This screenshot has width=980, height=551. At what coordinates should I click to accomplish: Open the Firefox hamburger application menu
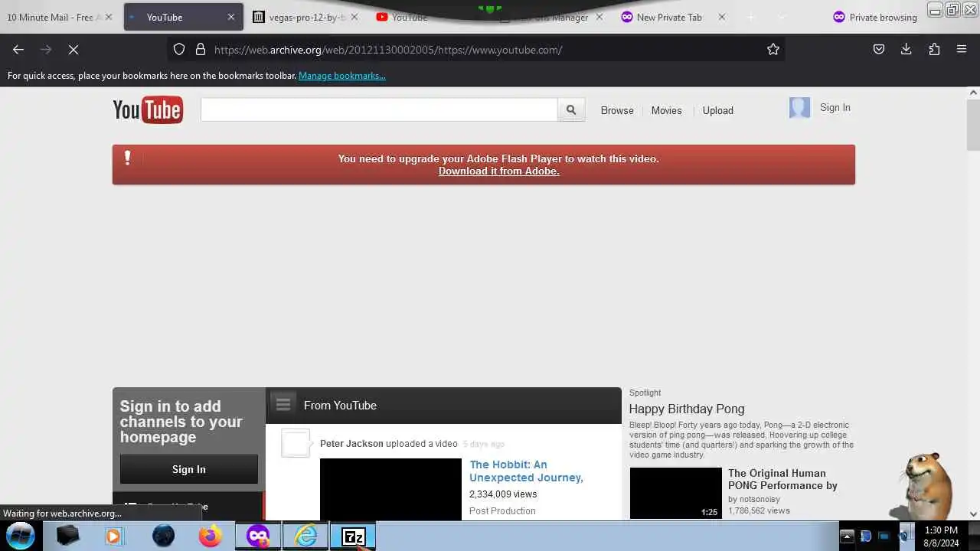tap(962, 49)
